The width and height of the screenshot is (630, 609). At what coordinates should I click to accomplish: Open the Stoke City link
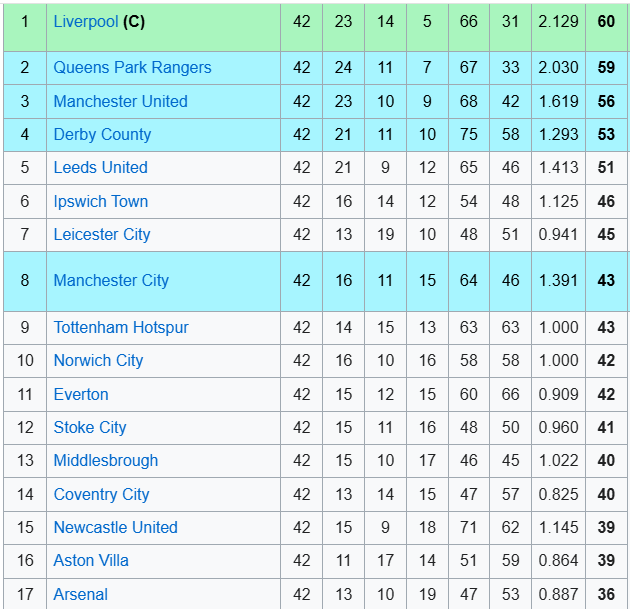90,427
